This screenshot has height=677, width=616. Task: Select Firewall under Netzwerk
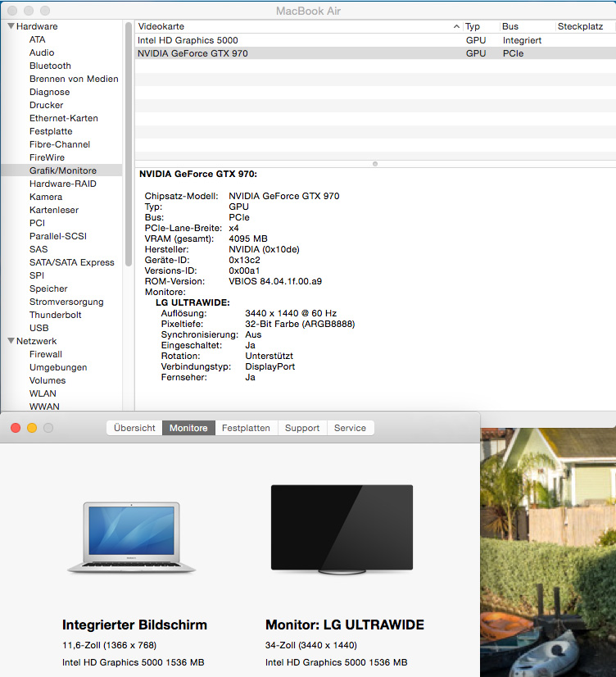[46, 354]
